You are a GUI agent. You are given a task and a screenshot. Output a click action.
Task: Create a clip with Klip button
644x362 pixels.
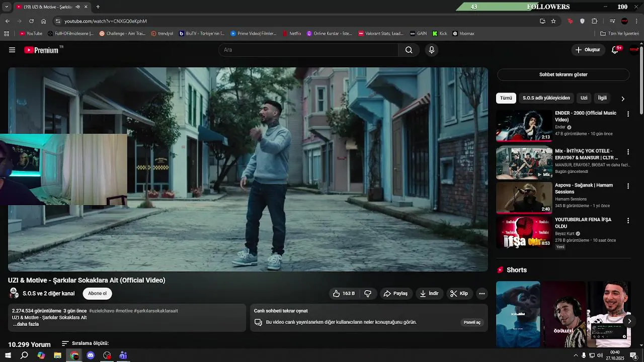459,294
